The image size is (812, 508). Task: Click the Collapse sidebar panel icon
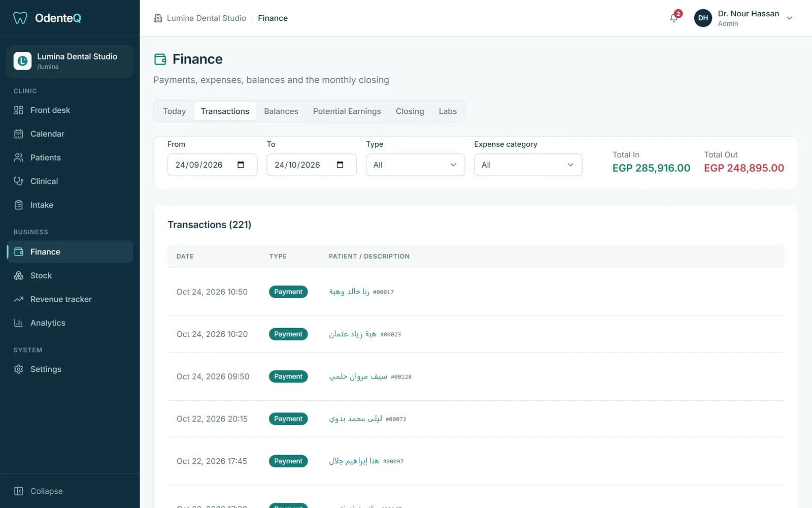19,491
